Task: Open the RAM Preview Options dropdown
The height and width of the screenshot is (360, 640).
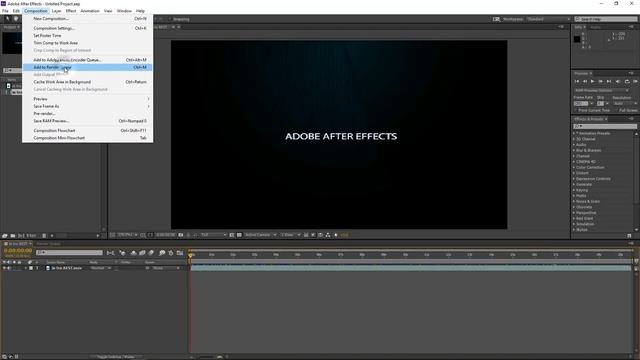Action: [x=602, y=91]
